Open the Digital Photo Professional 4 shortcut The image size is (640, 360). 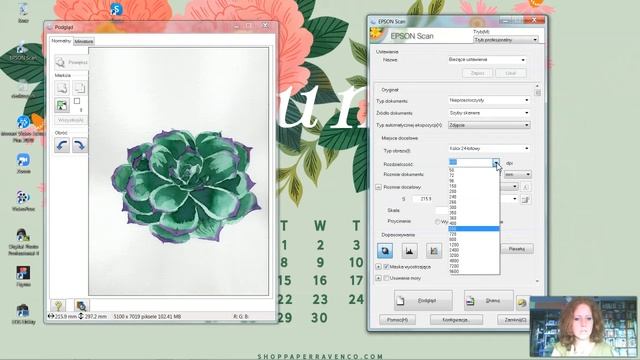23,242
